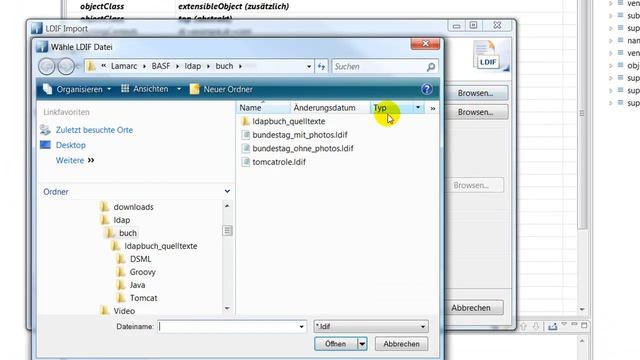Select buch folder in folder tree
The image size is (640, 360).
(x=127, y=233)
